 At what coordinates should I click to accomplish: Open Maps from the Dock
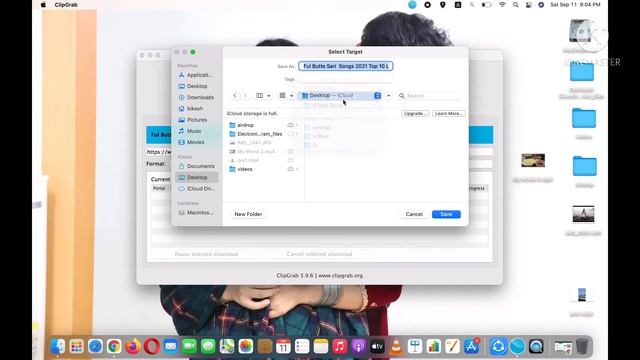[x=227, y=347]
